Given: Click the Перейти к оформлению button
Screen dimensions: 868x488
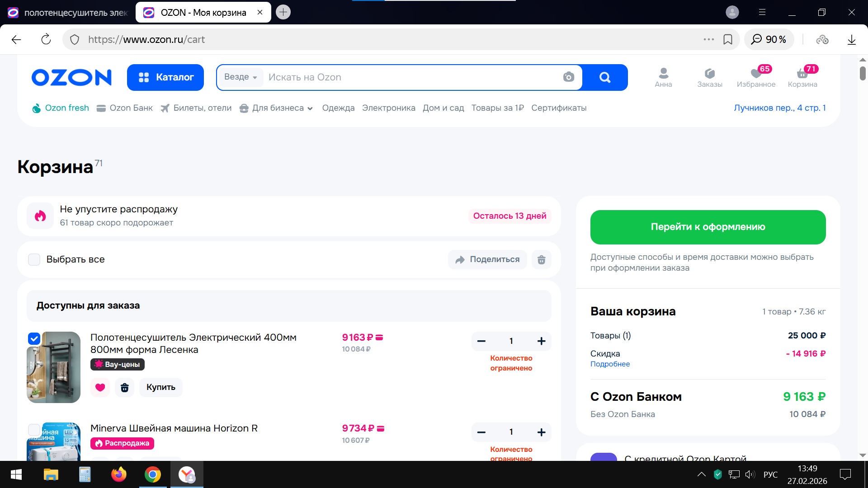Looking at the screenshot, I should 708,227.
